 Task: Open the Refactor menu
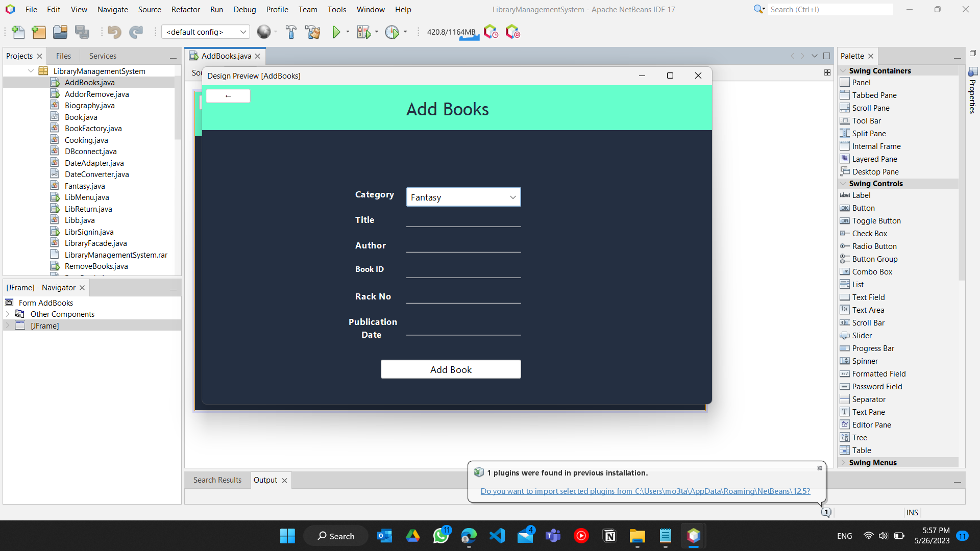point(185,9)
